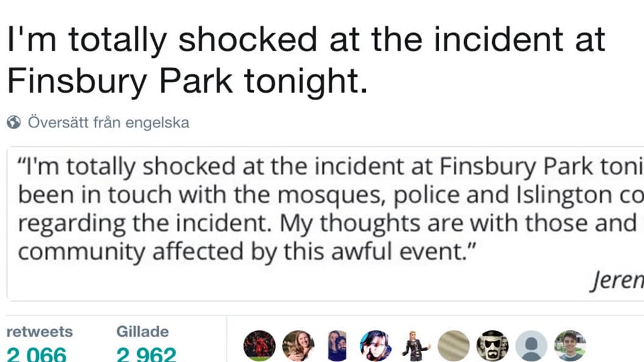Open the pink and blue tinted avatar

coord(376,346)
